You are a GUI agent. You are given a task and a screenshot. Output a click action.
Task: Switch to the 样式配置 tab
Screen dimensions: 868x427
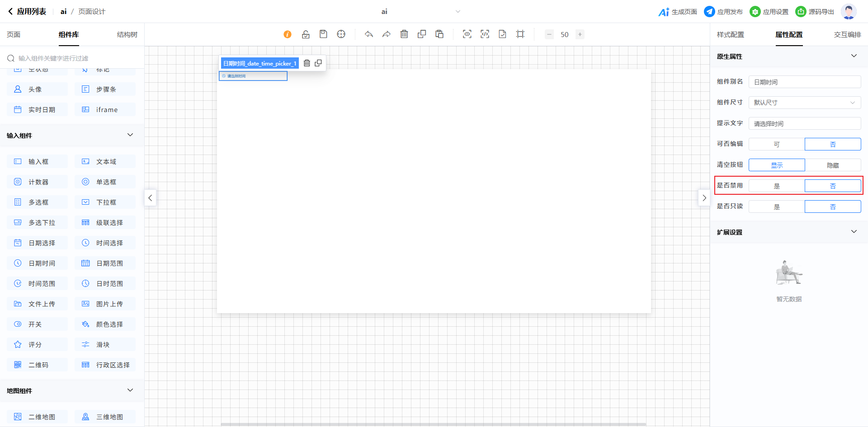click(x=730, y=35)
